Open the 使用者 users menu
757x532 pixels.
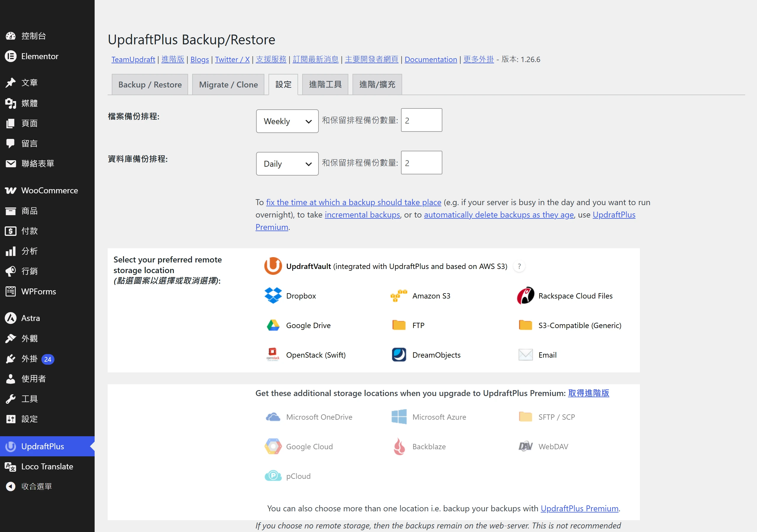pyautogui.click(x=47, y=379)
